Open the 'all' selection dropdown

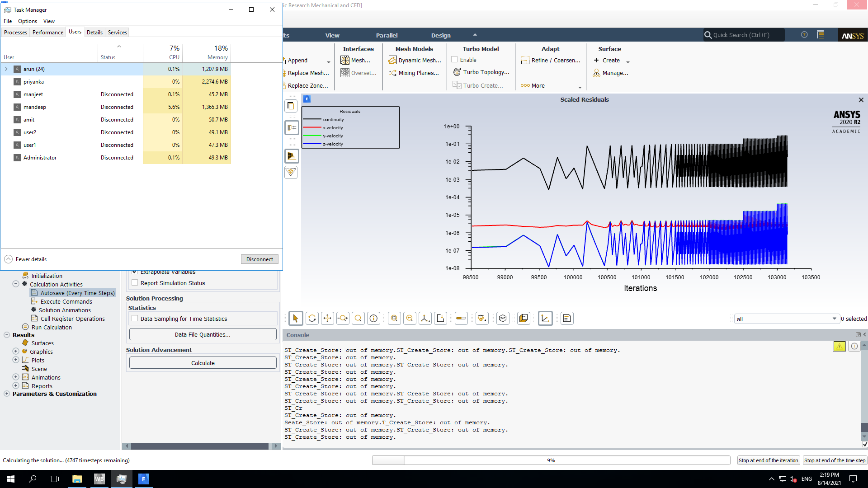834,319
